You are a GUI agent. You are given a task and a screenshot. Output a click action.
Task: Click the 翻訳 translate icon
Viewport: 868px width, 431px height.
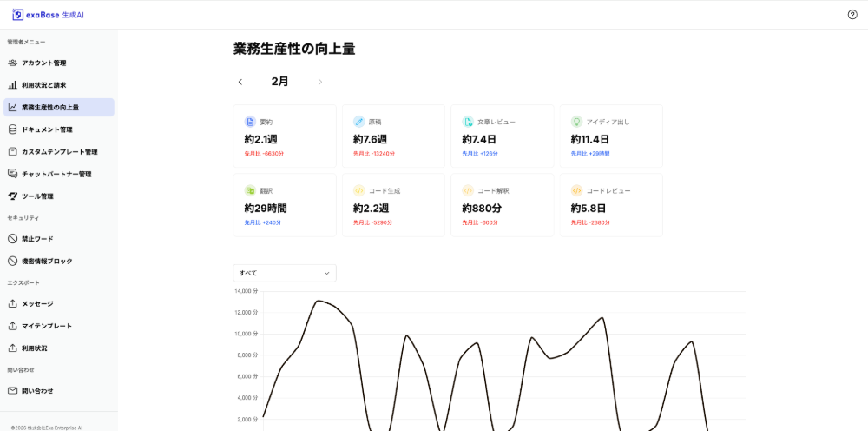point(250,190)
